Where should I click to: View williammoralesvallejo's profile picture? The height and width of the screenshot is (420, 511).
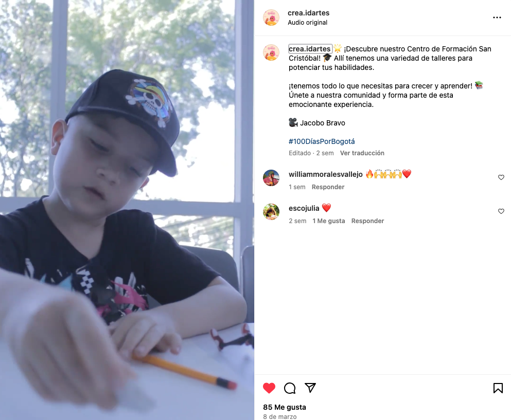tap(271, 178)
